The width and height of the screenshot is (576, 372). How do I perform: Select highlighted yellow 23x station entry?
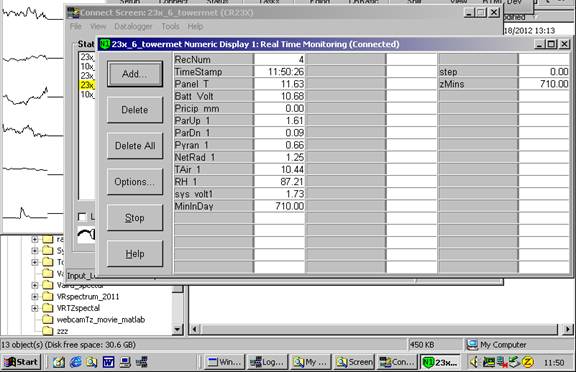point(87,85)
